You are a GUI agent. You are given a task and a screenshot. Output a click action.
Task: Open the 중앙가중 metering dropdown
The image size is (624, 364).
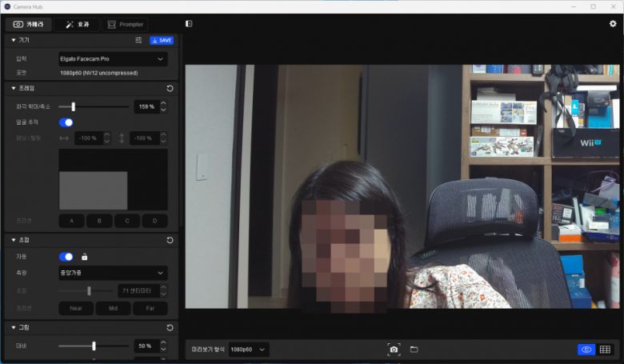pyautogui.click(x=113, y=273)
